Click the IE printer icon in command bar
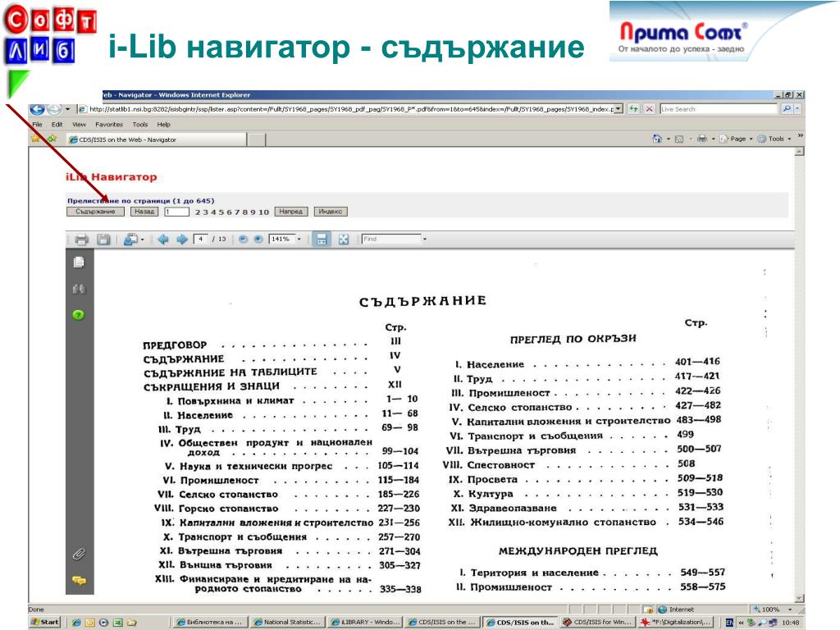 tap(702, 139)
